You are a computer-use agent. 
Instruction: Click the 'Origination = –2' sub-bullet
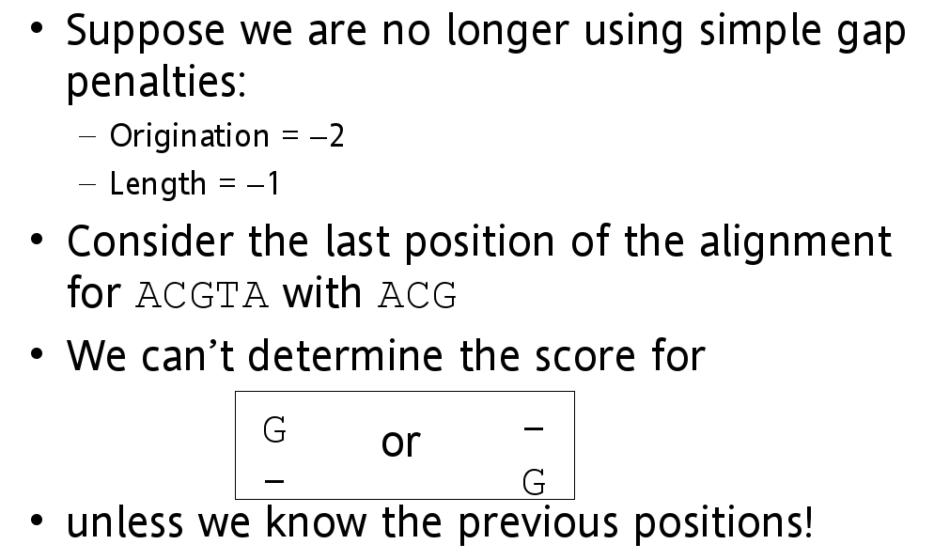tap(226, 136)
